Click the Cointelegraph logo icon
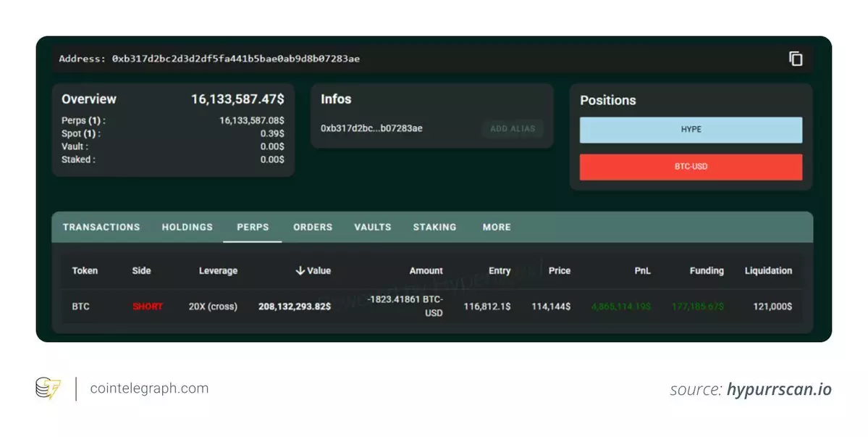 [x=49, y=388]
